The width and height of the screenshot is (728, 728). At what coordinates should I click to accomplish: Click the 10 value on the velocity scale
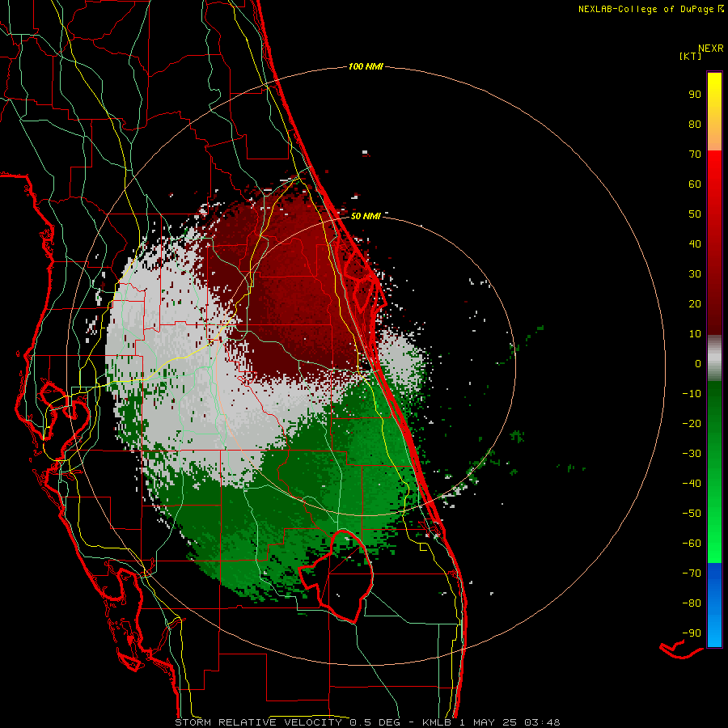pyautogui.click(x=695, y=334)
